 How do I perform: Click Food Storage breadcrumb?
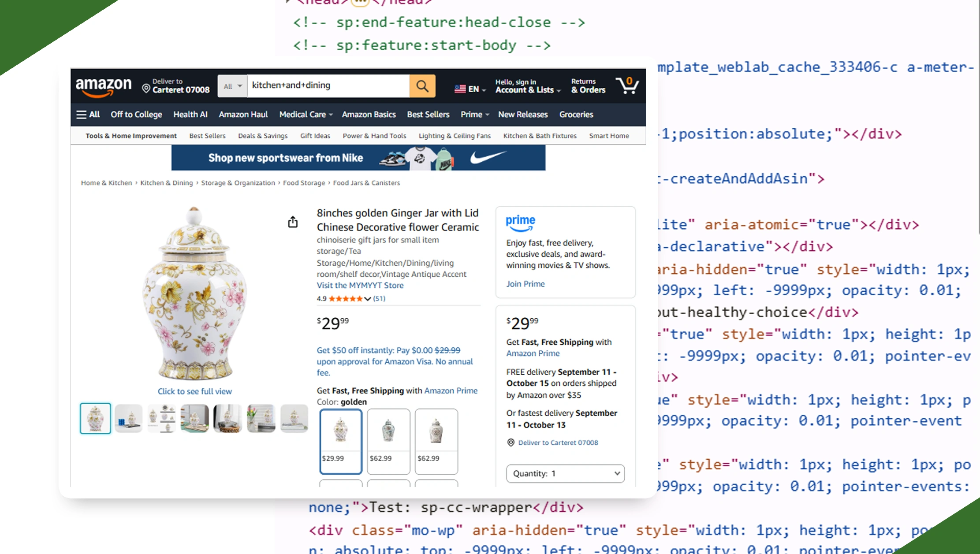tap(304, 183)
